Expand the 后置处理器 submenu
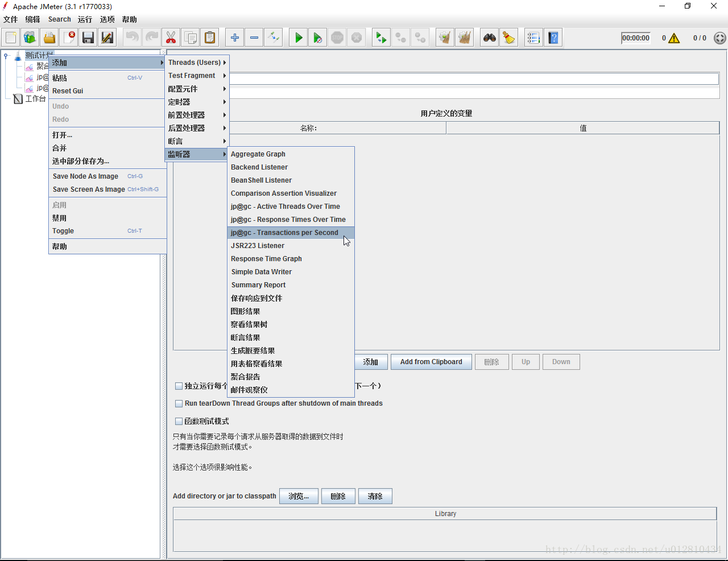728x561 pixels. [x=197, y=128]
